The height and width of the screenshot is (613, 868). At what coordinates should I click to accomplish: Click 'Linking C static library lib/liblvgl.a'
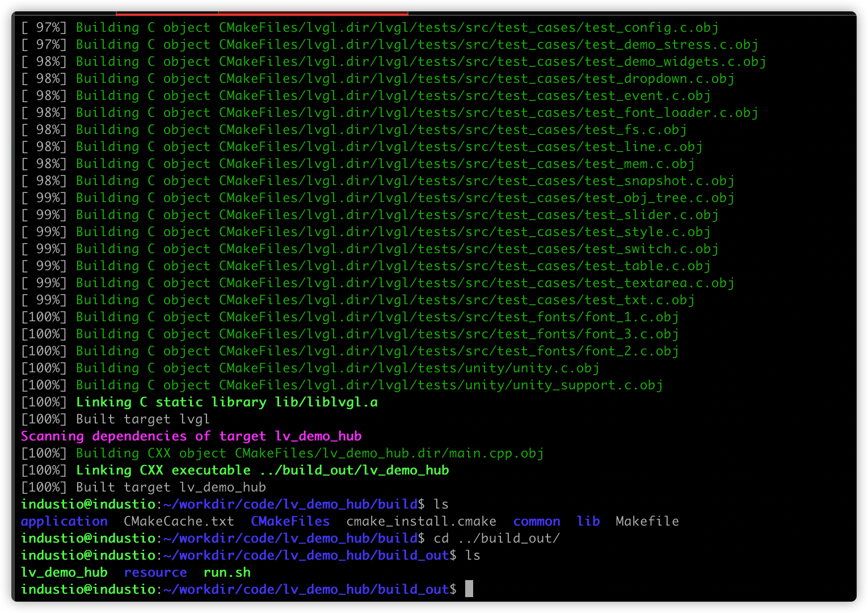click(227, 402)
